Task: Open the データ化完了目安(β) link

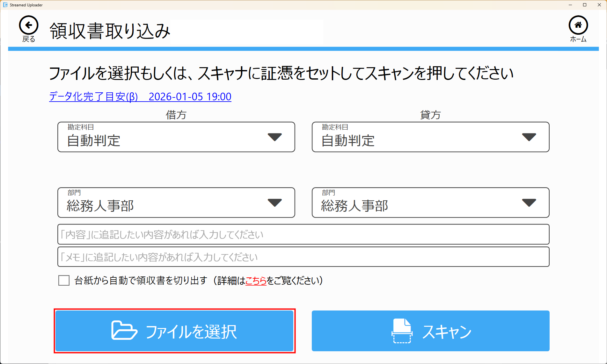Action: 140,96
